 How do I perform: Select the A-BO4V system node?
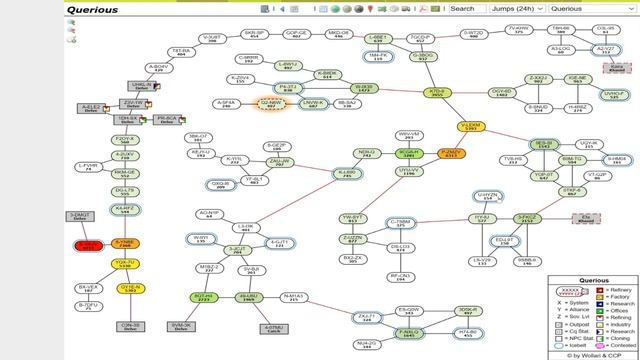click(159, 68)
